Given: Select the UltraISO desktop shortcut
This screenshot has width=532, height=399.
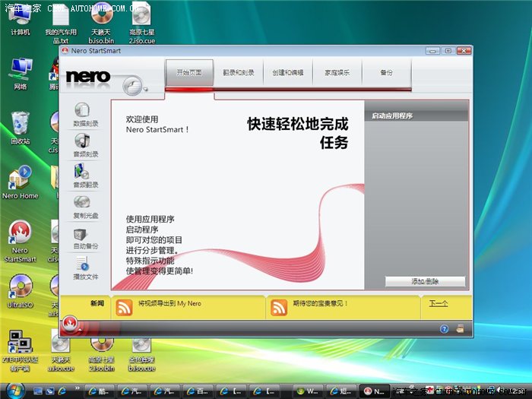Looking at the screenshot, I should click(21, 291).
